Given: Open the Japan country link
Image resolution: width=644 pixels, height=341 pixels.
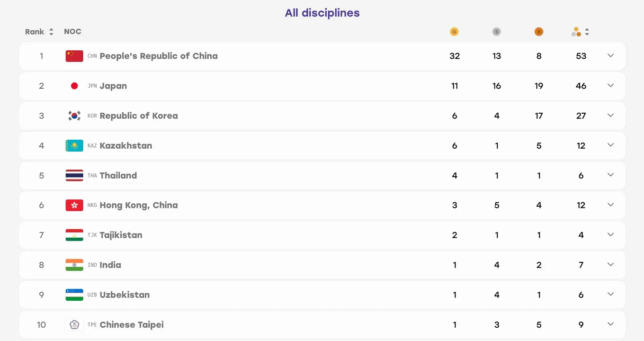Looking at the screenshot, I should click(113, 86).
